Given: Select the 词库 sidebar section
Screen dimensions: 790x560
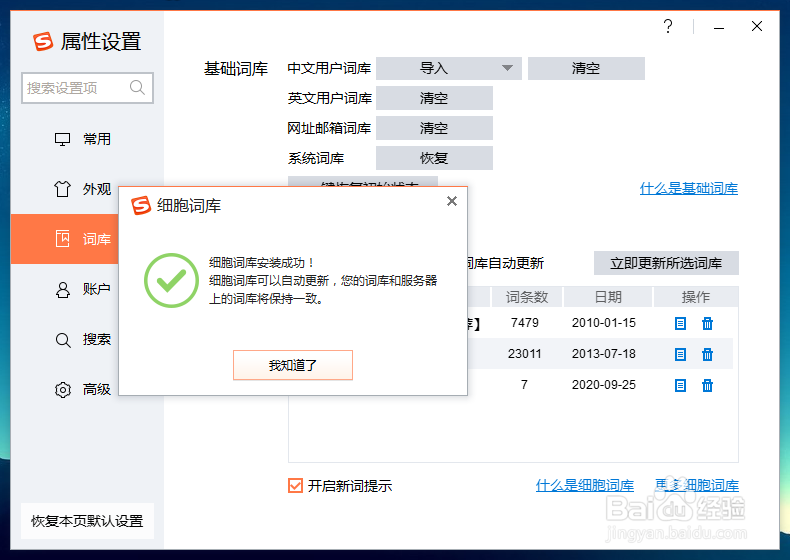Looking at the screenshot, I should click(64, 239).
